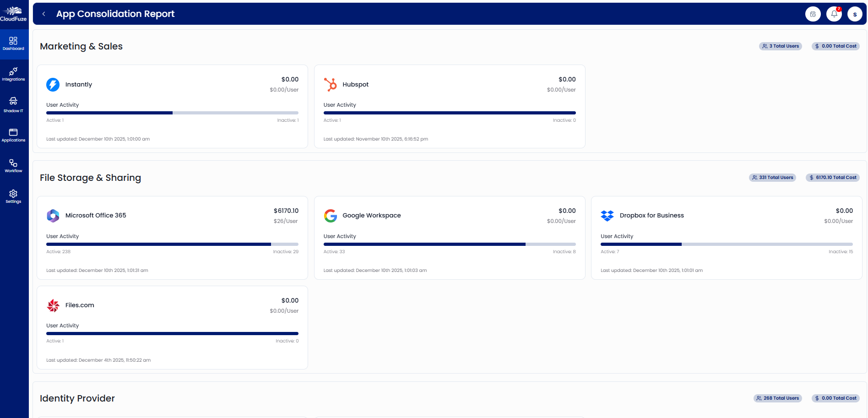The width and height of the screenshot is (868, 418).
Task: Click the Google Workspace logo
Action: (x=331, y=216)
